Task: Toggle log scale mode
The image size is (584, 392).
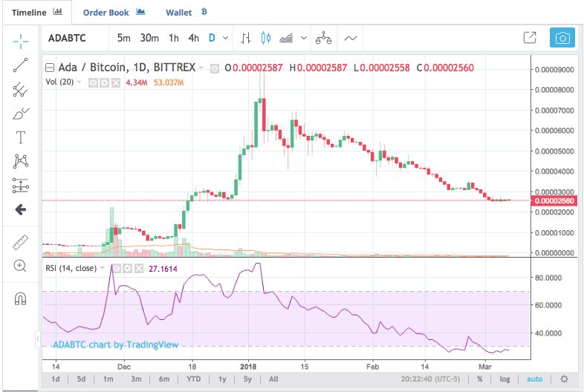Action: 504,379
